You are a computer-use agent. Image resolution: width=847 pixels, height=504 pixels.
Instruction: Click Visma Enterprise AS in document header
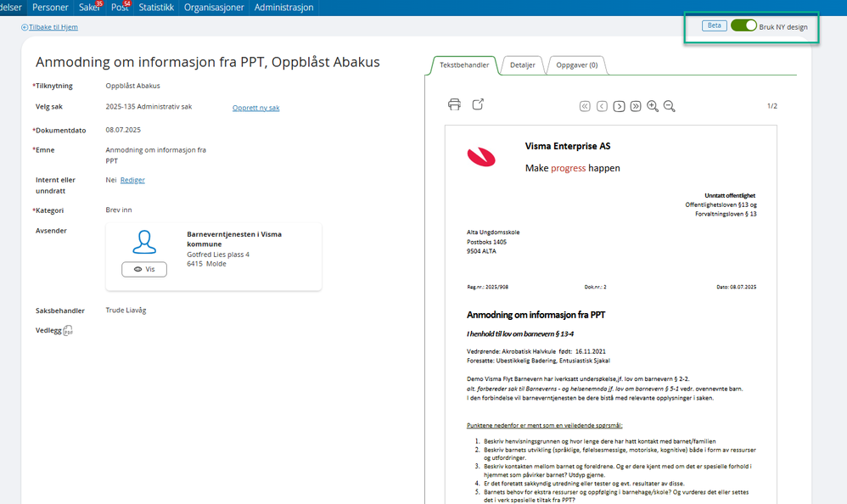click(568, 146)
